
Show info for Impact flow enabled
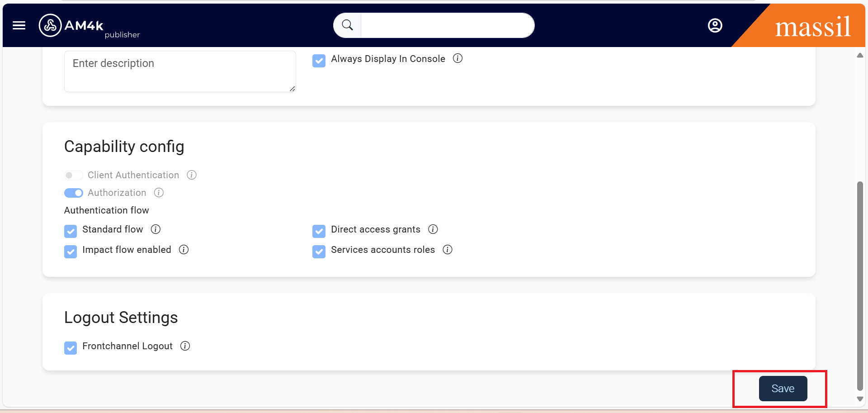pos(184,250)
